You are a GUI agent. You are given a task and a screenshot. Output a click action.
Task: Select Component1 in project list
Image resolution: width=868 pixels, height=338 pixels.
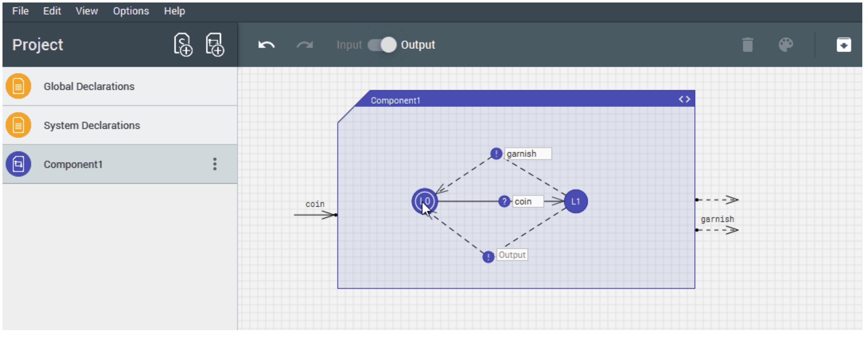coord(120,164)
